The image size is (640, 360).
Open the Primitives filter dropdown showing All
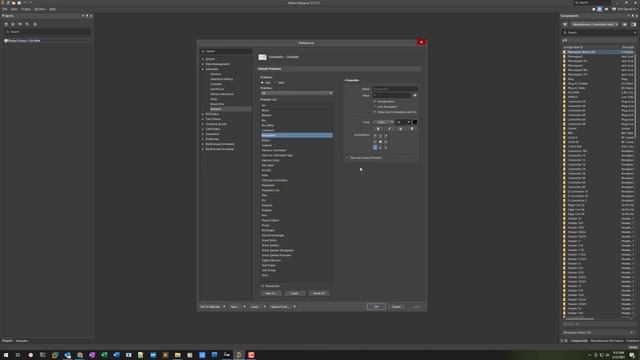[297, 93]
